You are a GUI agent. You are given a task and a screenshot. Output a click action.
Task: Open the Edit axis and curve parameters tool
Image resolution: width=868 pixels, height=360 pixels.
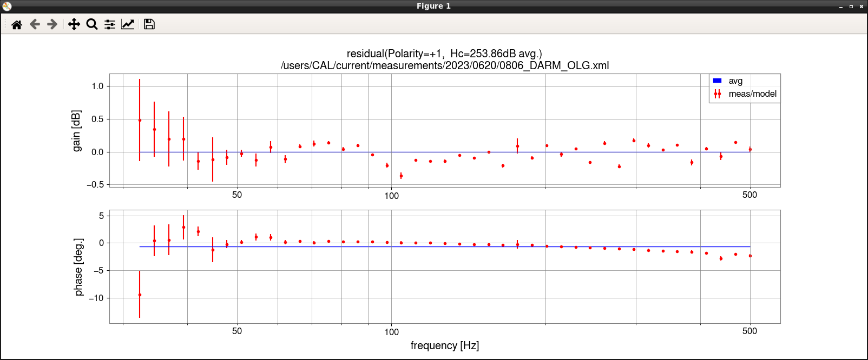pyautogui.click(x=128, y=24)
